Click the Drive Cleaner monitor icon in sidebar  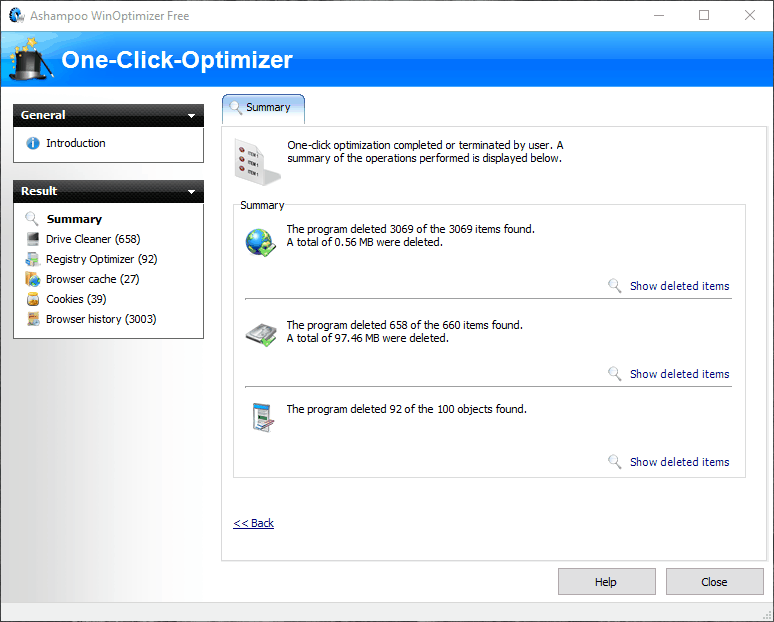[33, 239]
